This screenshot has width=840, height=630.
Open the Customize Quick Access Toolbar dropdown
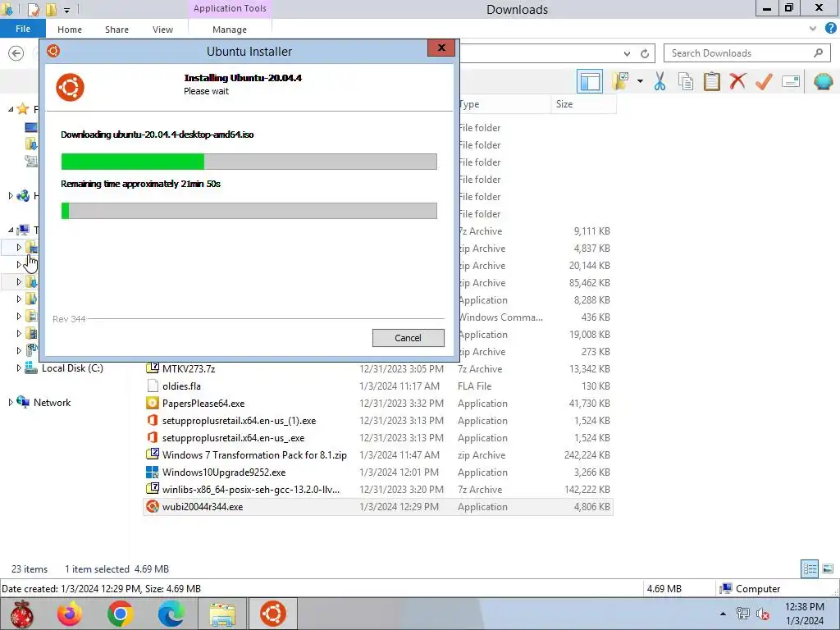(x=67, y=10)
